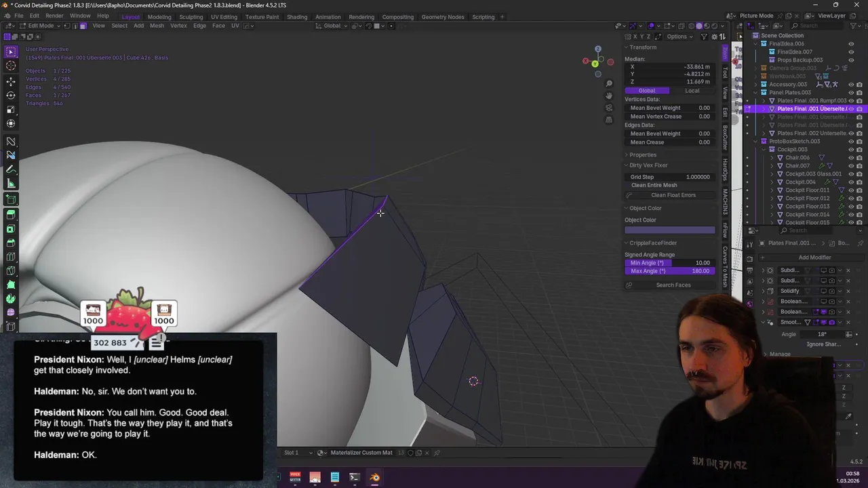The image size is (868, 488).
Task: Select the Scale tool in left toolbar
Action: pyautogui.click(x=11, y=109)
